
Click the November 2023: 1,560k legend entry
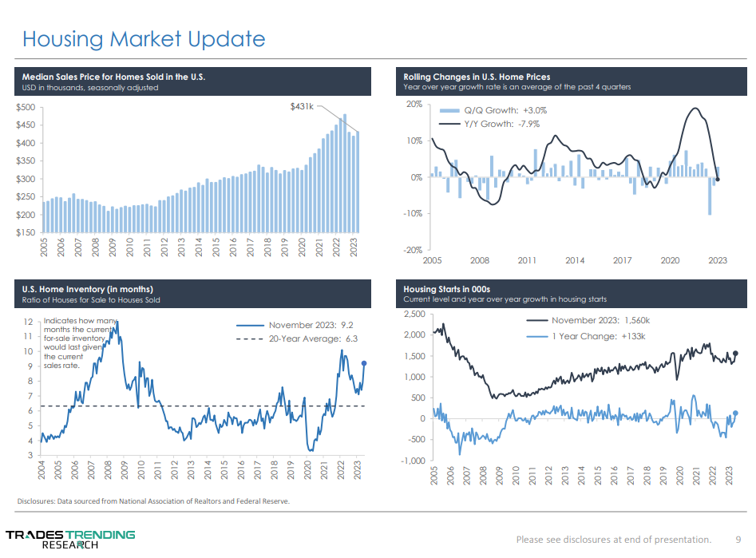pos(590,321)
